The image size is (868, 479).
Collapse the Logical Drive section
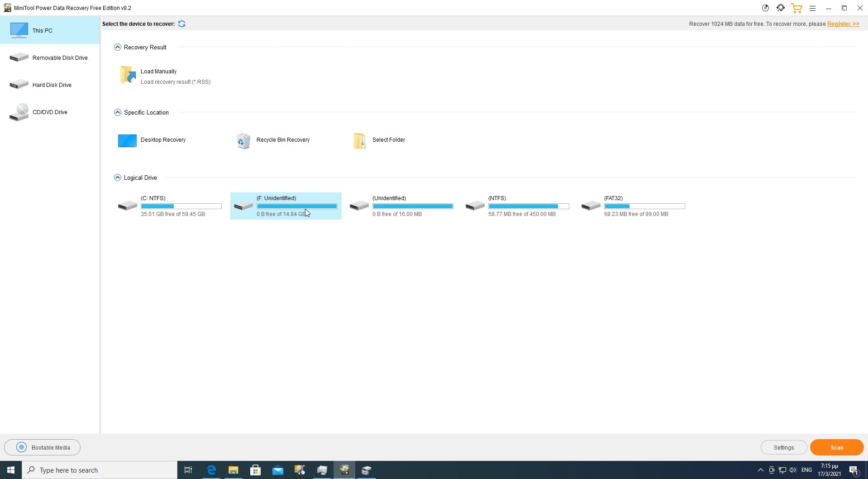117,177
